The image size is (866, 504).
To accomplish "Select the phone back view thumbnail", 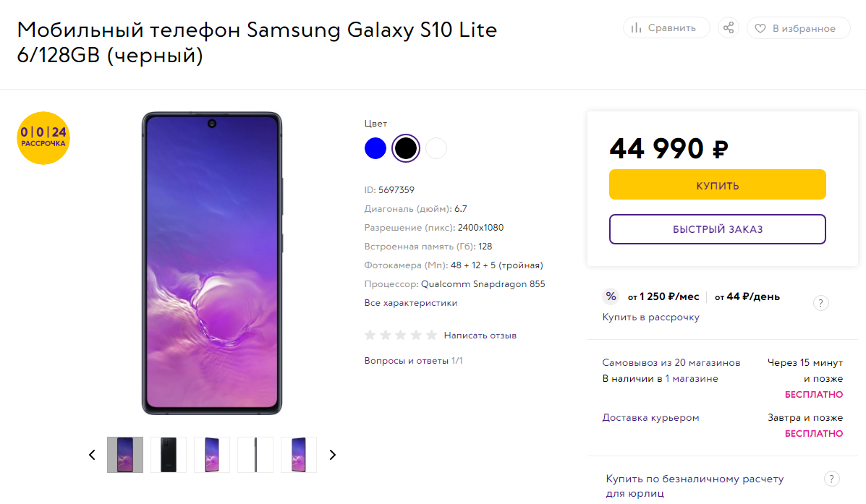I will click(169, 455).
